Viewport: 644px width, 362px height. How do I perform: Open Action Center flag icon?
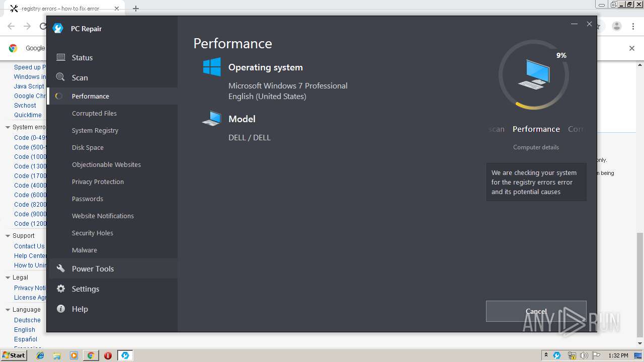point(596,355)
